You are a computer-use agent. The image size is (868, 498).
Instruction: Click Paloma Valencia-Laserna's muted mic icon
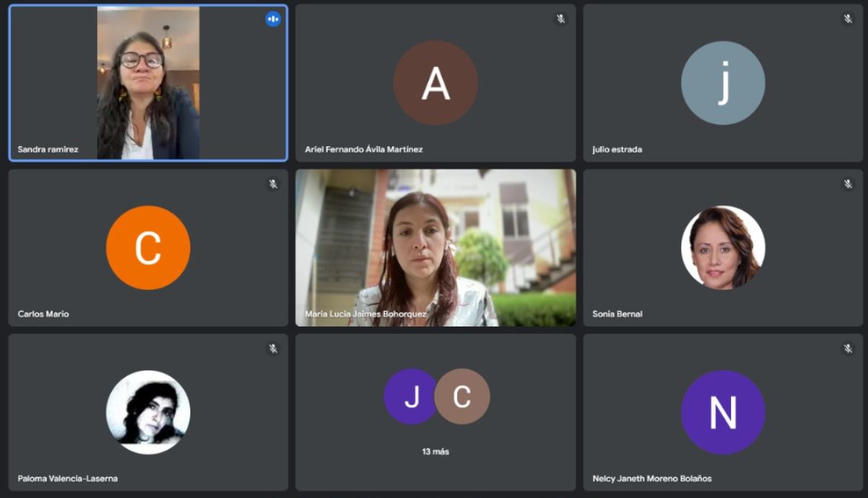click(x=273, y=349)
